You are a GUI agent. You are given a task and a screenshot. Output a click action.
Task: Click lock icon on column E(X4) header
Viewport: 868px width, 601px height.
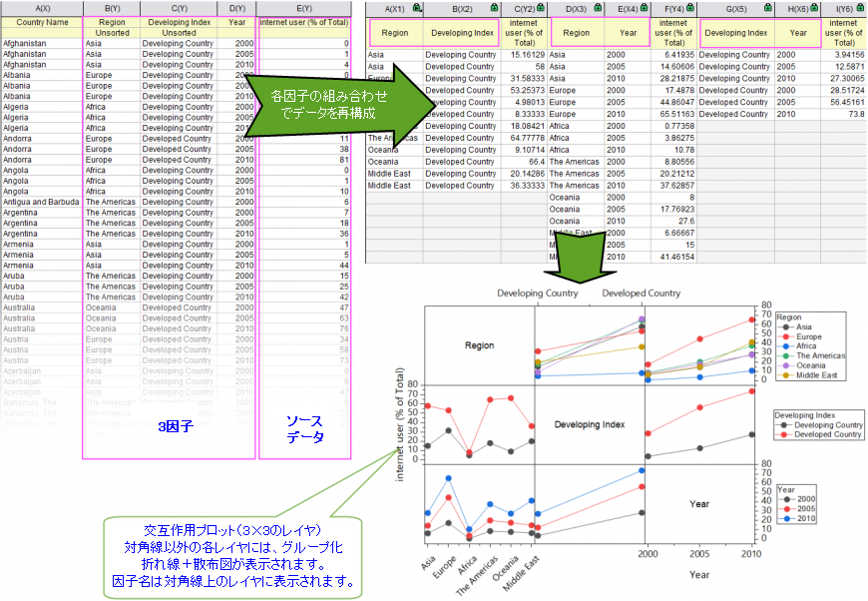(644, 8)
